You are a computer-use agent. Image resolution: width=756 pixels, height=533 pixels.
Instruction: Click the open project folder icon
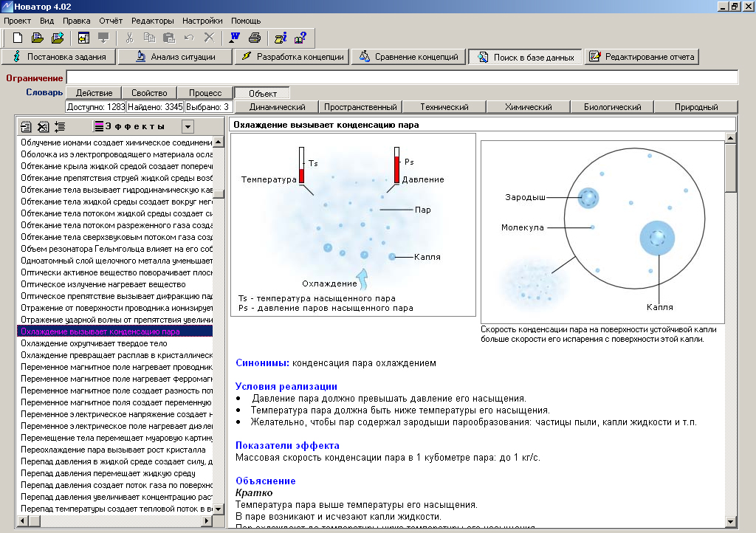pos(37,38)
